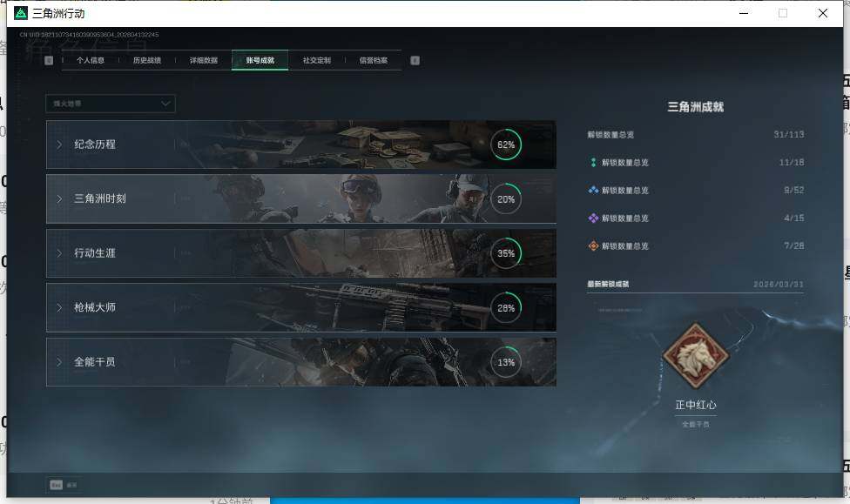Click the orange tier count 7/28
The height and width of the screenshot is (504, 850).
pyautogui.click(x=794, y=245)
